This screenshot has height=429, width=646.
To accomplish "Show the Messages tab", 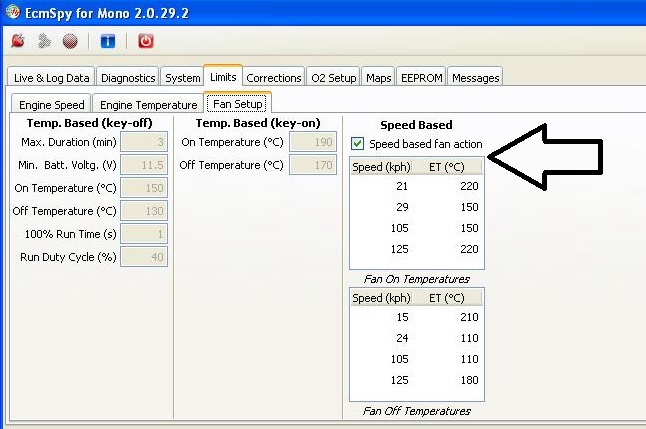I will click(x=474, y=78).
